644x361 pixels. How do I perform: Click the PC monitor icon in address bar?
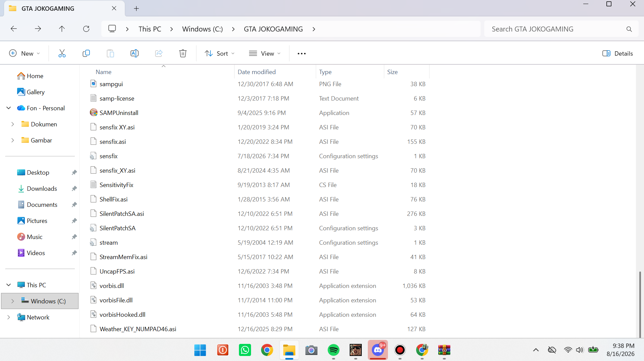112,29
